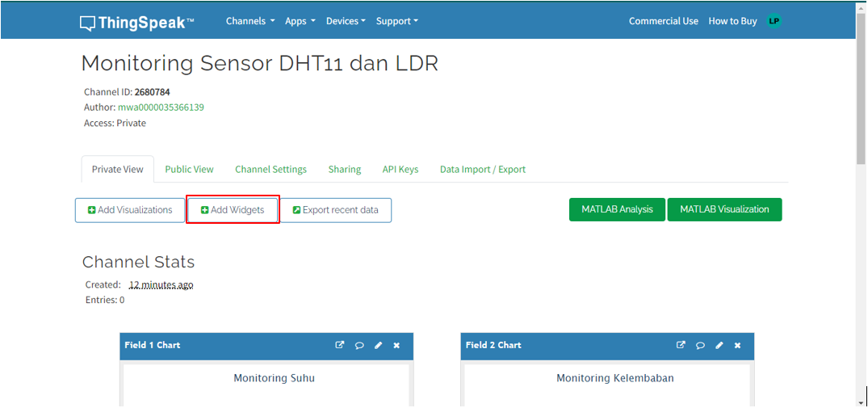Image resolution: width=868 pixels, height=408 pixels.
Task: Open the Commercial Use link
Action: click(x=663, y=21)
